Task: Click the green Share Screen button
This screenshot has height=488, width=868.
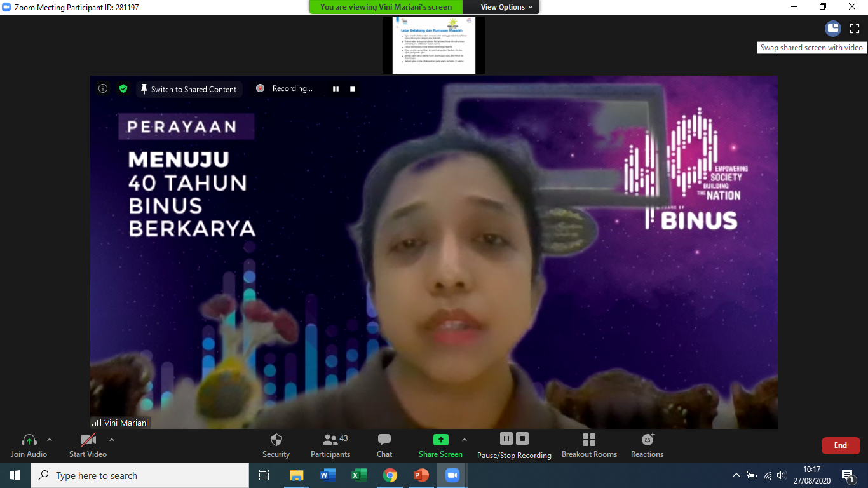Action: point(440,445)
